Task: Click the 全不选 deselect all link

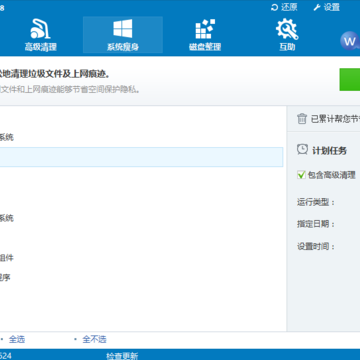Action: click(94, 339)
